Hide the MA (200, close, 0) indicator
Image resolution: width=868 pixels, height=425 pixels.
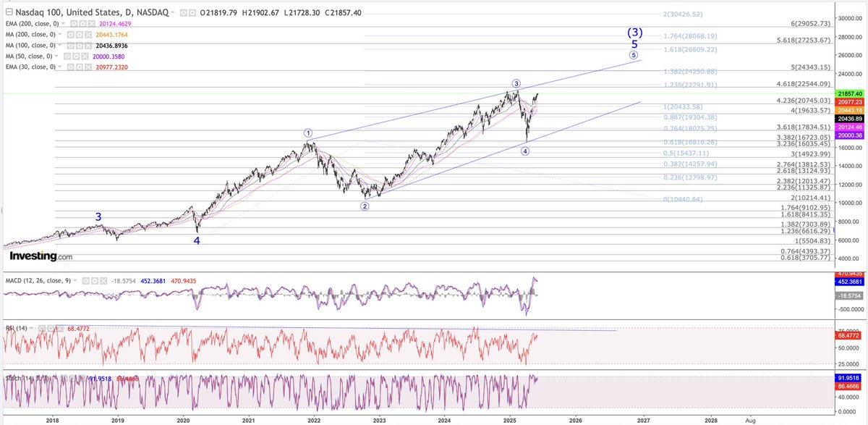[x=70, y=35]
